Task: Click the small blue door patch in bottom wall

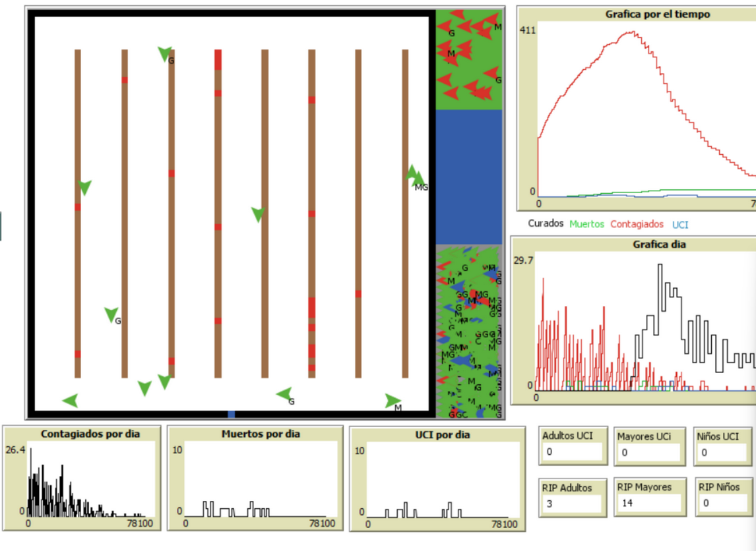Action: 231,415
